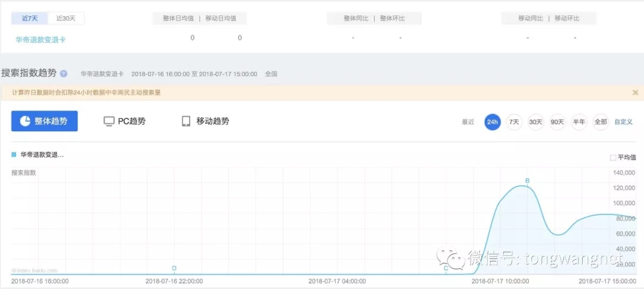Open the 自定义 custom range link
Screen dimensions: 644x289
pos(624,122)
